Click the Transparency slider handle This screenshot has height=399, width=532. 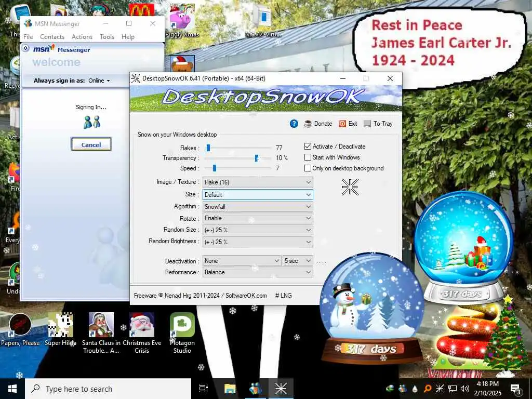pyautogui.click(x=257, y=158)
